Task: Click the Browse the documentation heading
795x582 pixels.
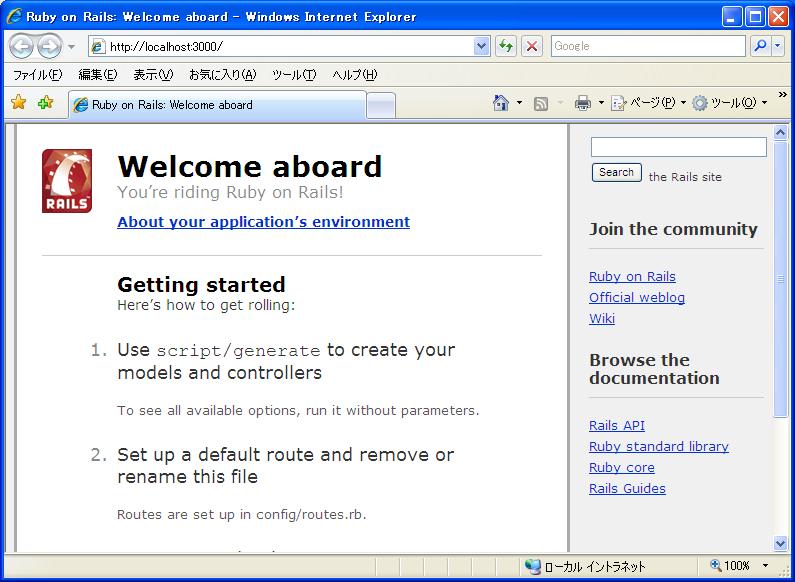Action: (x=654, y=369)
